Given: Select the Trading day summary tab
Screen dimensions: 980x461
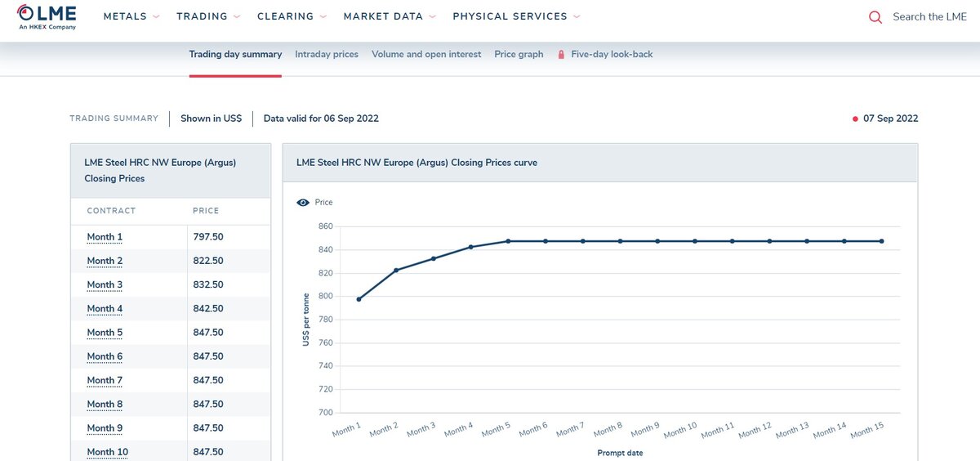Looking at the screenshot, I should tap(235, 55).
